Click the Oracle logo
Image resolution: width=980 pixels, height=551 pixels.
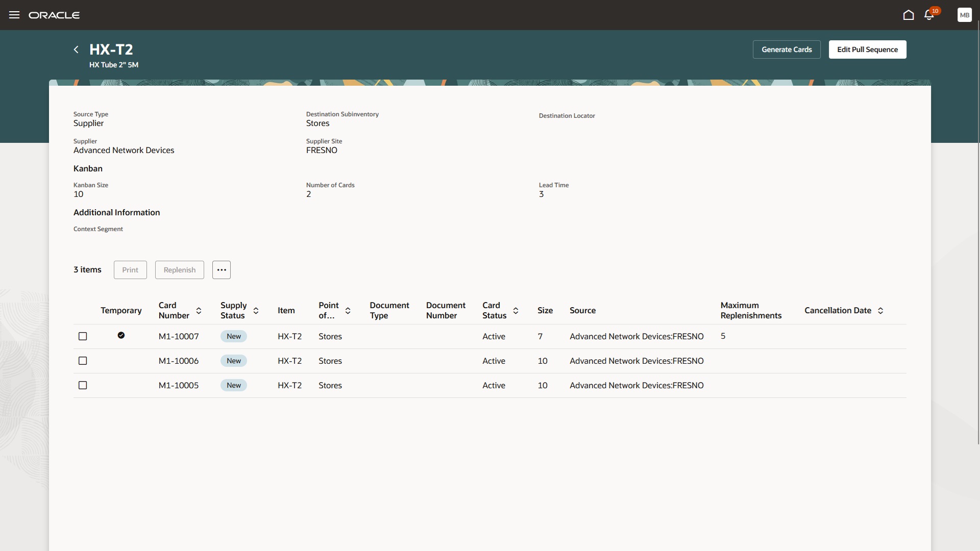pos(54,15)
